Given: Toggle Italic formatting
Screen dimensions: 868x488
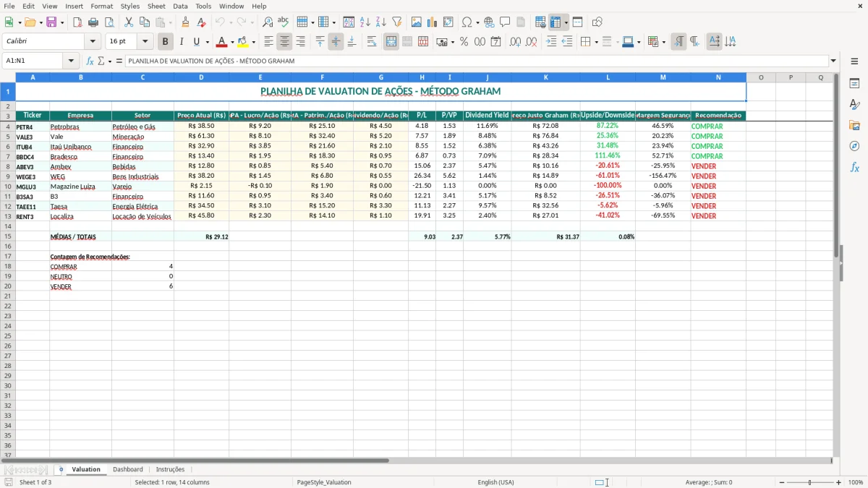Looking at the screenshot, I should coord(181,42).
